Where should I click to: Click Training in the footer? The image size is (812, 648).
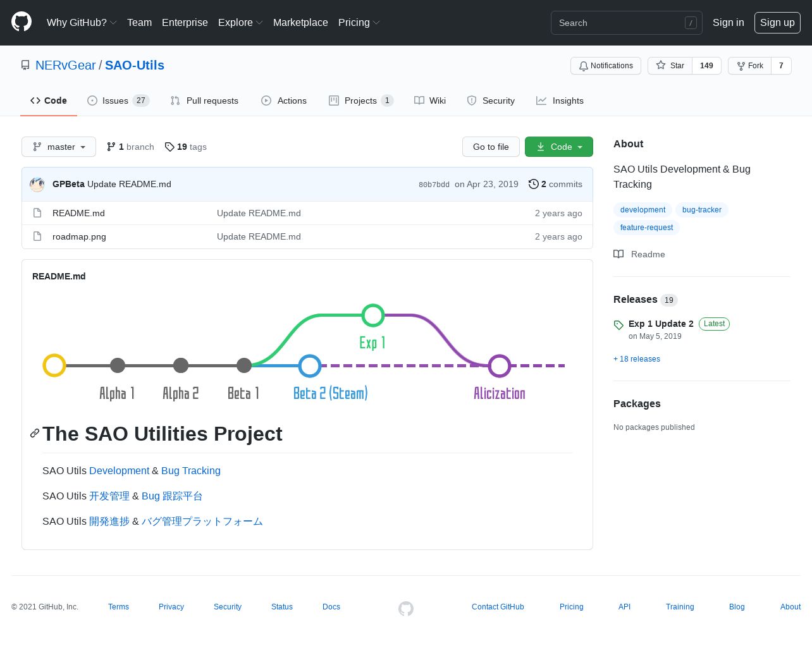tap(680, 606)
